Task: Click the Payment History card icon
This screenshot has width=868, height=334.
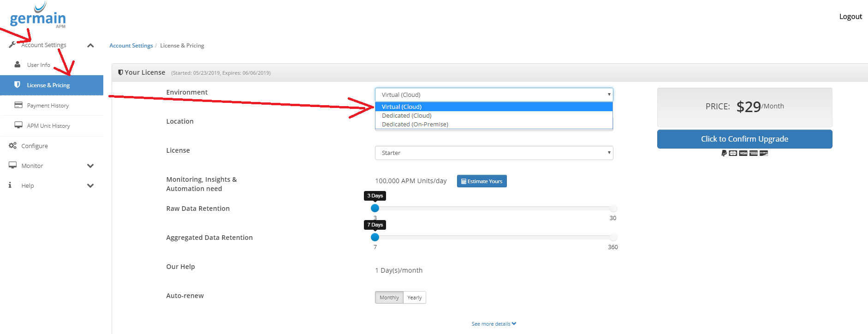Action: [x=18, y=105]
